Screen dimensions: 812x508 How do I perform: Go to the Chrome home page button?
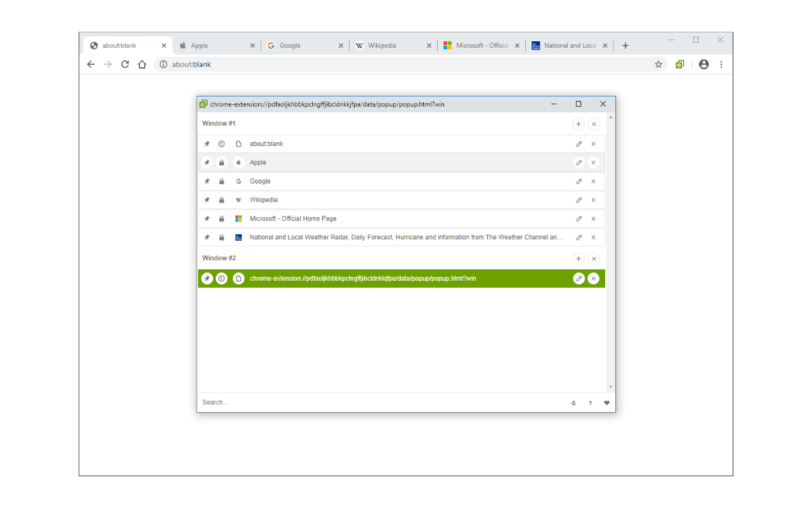click(142, 64)
